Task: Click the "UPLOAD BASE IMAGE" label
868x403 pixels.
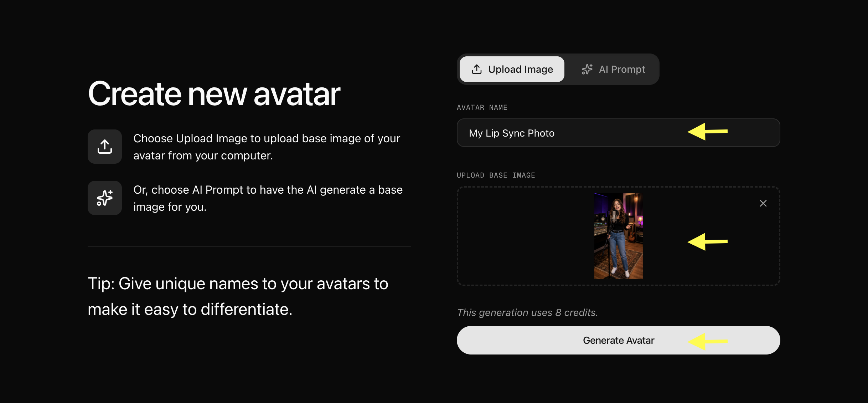Action: pyautogui.click(x=496, y=175)
